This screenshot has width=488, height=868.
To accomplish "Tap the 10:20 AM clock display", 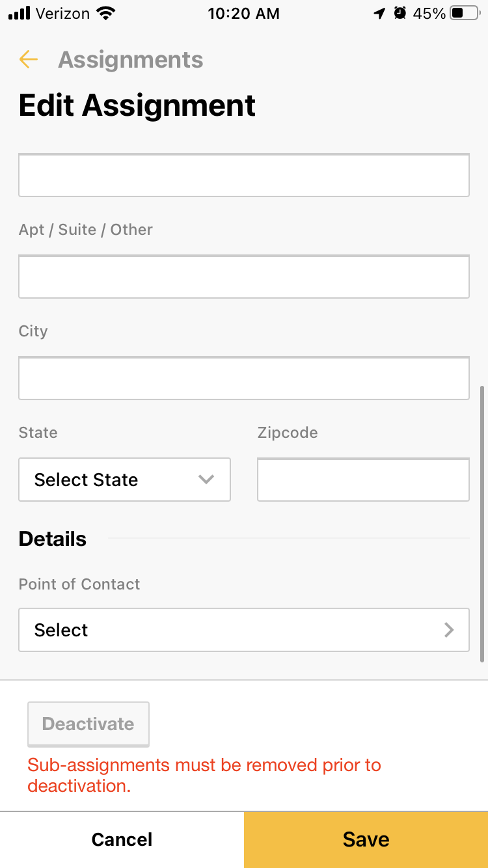I will point(244,13).
